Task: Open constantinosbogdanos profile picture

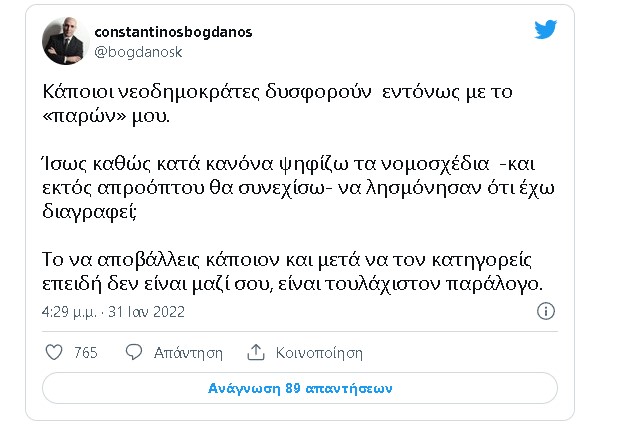Action: point(64,42)
